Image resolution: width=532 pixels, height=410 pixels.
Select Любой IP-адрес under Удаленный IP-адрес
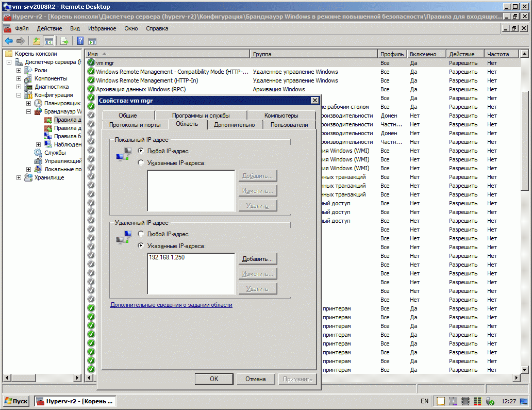(x=141, y=234)
